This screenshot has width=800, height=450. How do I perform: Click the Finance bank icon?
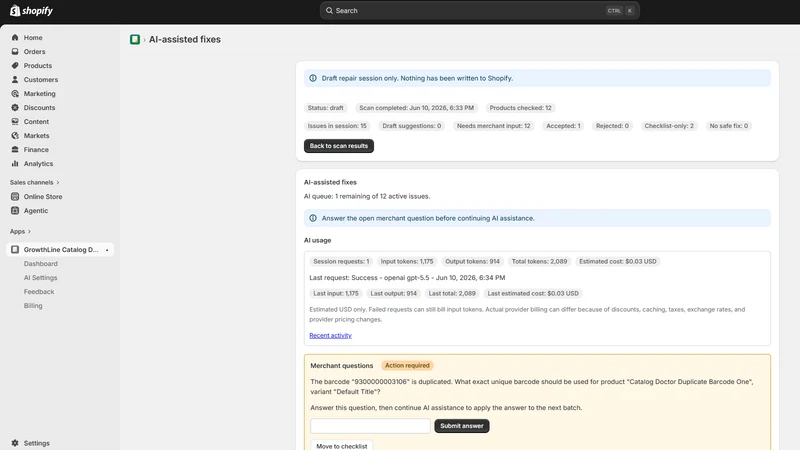pyautogui.click(x=15, y=149)
